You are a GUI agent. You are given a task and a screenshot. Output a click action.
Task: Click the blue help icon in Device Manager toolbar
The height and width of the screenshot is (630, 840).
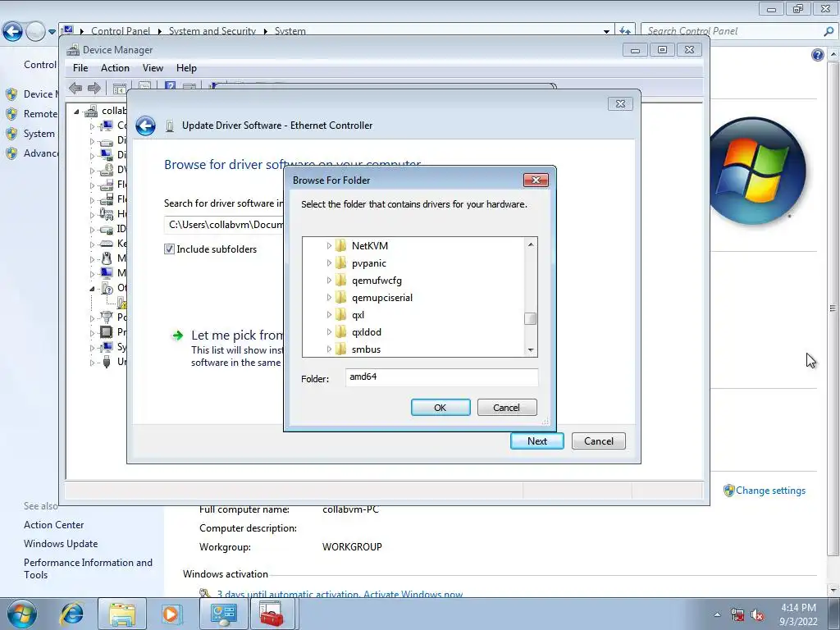171,86
